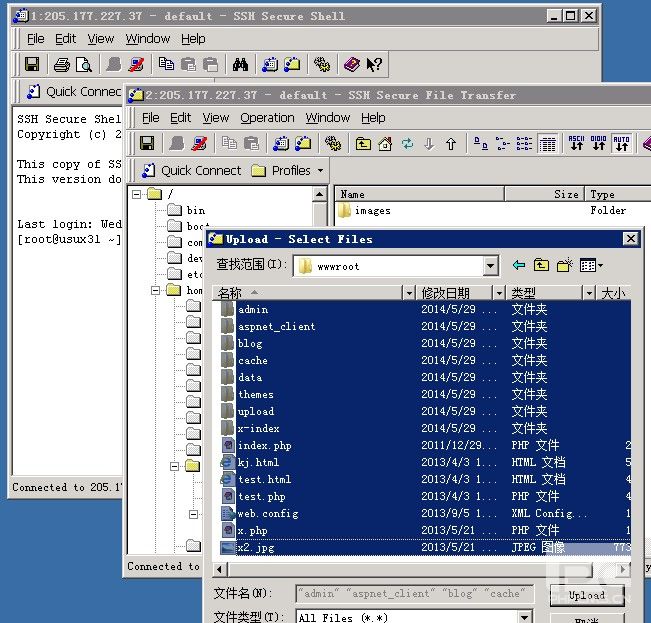Viewport: 651px width, 623px height.
Task: Click file name input field in Upload dialog
Action: point(414,594)
